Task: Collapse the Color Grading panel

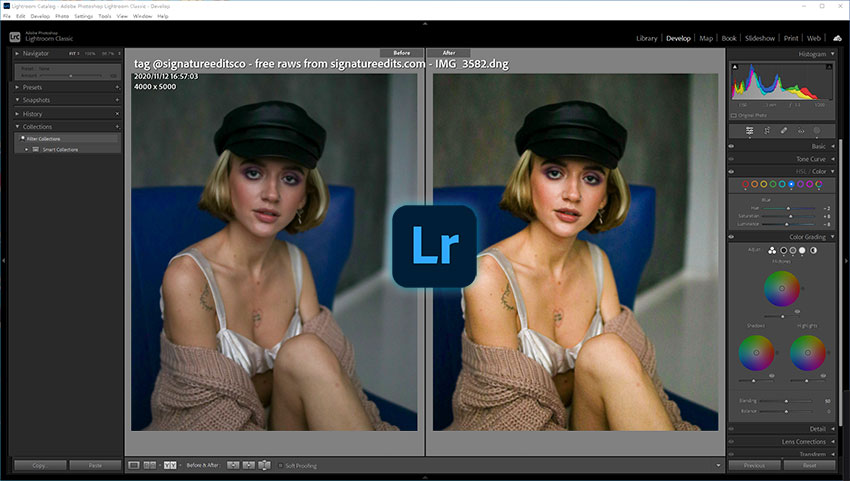Action: tap(833, 237)
